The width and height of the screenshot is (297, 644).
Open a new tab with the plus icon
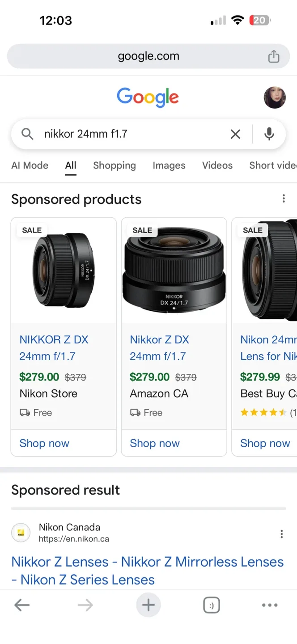click(148, 605)
